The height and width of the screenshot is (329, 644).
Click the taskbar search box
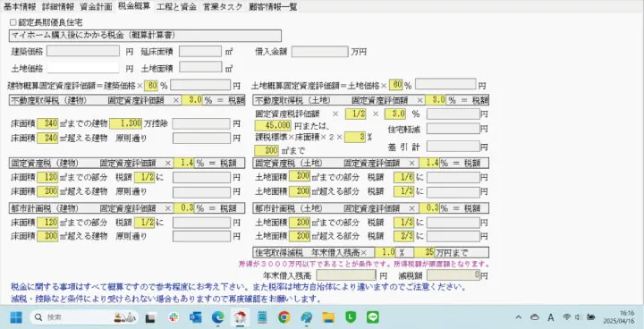tap(84, 317)
